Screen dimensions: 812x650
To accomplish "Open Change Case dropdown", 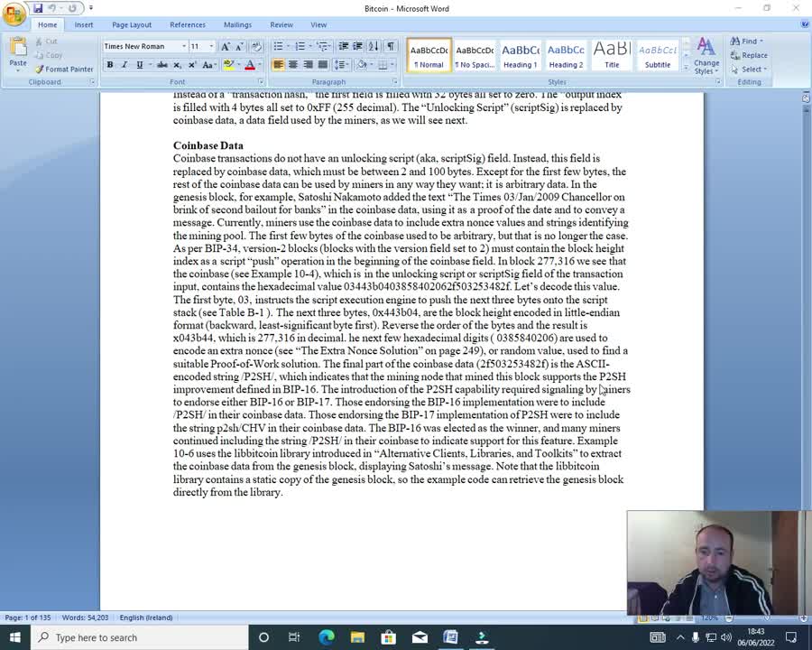I will pos(208,65).
